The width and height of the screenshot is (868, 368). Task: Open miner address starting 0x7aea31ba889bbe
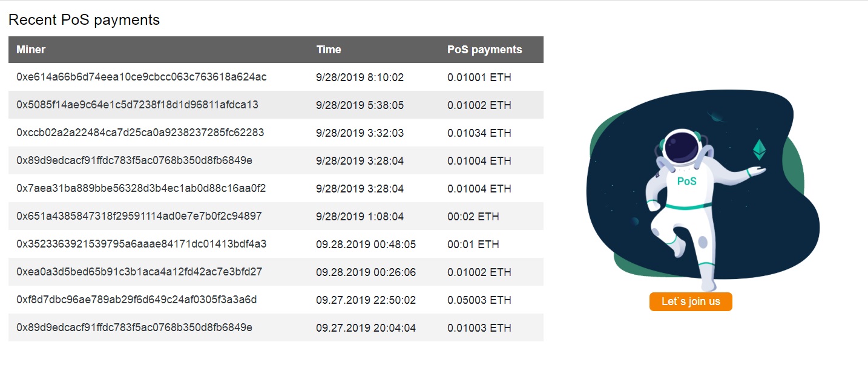click(141, 188)
